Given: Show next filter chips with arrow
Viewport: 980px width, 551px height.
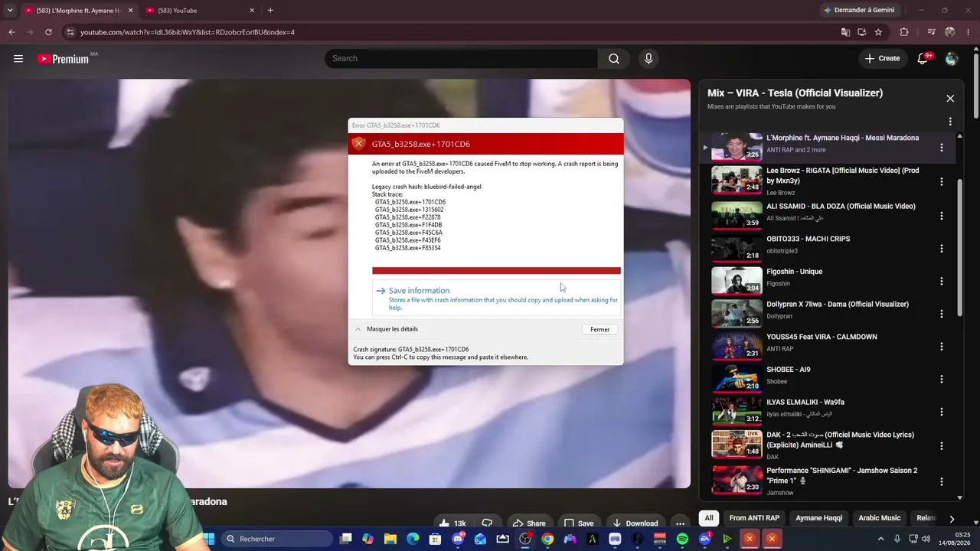Looking at the screenshot, I should [952, 518].
